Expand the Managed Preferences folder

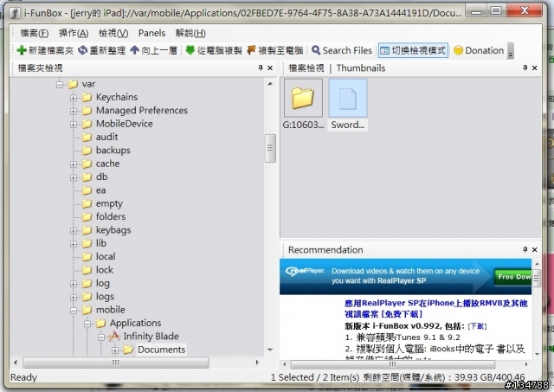[73, 112]
